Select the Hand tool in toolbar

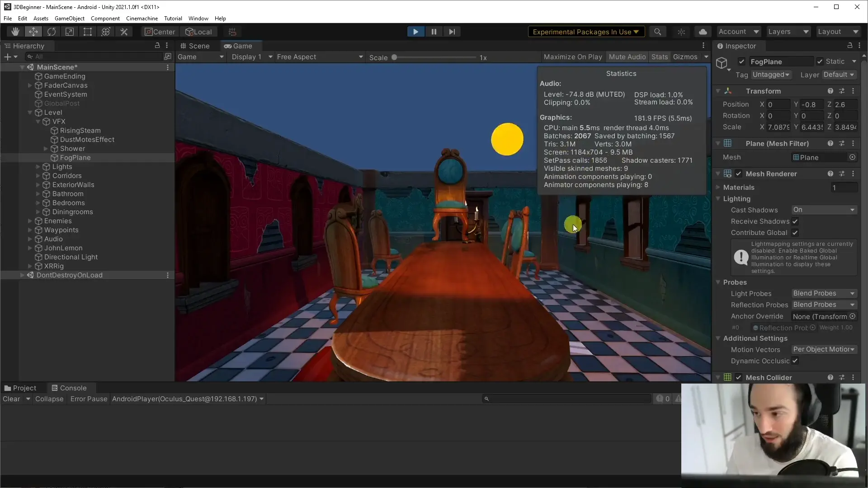[x=15, y=32]
